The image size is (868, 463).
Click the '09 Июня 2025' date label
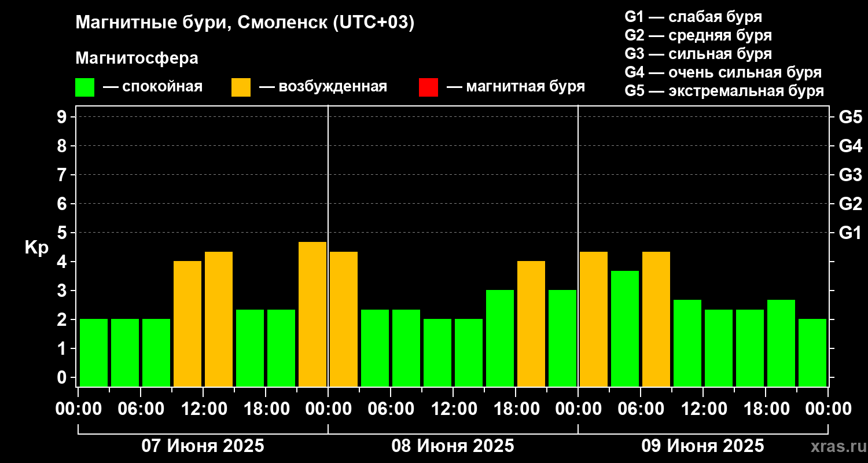703,446
